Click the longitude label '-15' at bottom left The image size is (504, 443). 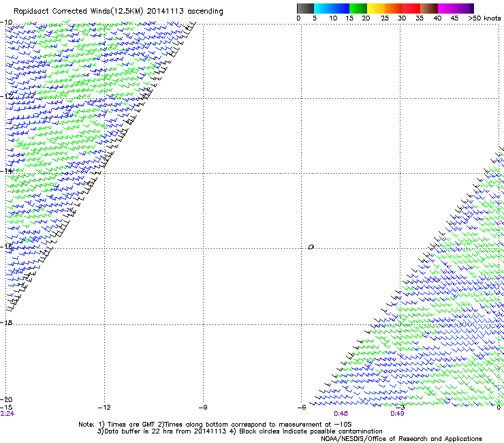pyautogui.click(x=6, y=408)
